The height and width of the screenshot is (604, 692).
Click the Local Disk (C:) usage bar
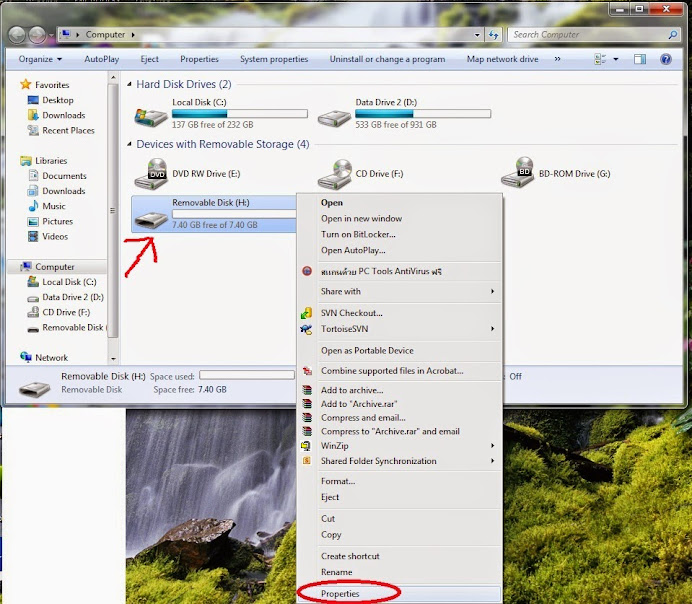point(240,114)
